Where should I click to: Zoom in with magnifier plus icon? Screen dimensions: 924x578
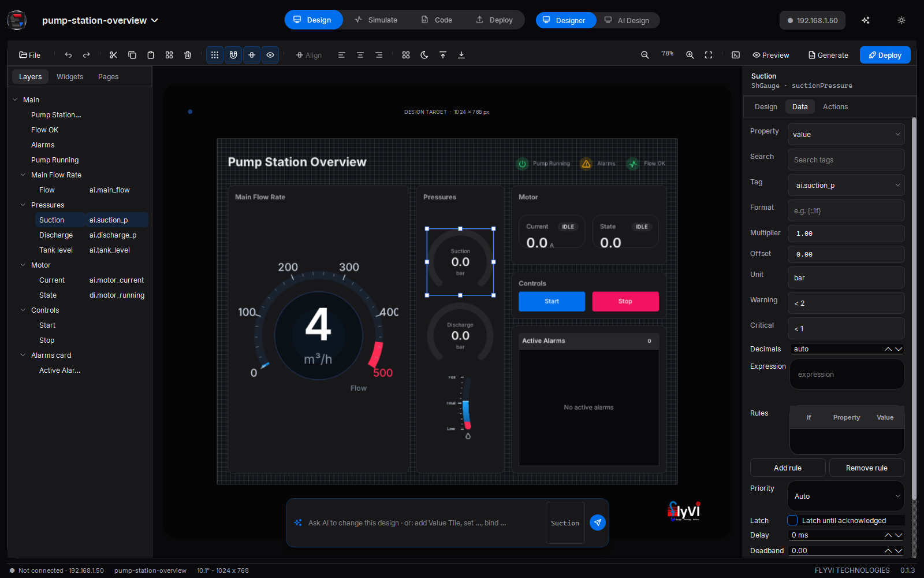(x=690, y=55)
